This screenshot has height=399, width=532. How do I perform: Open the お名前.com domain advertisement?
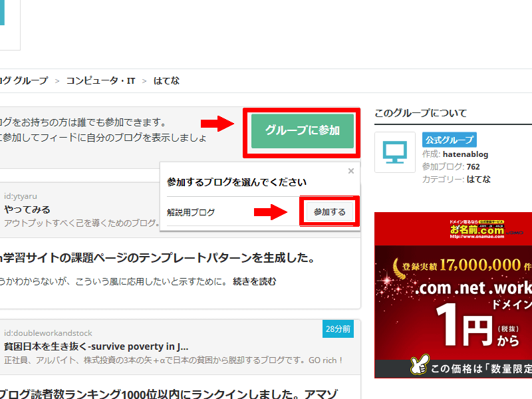(454, 295)
